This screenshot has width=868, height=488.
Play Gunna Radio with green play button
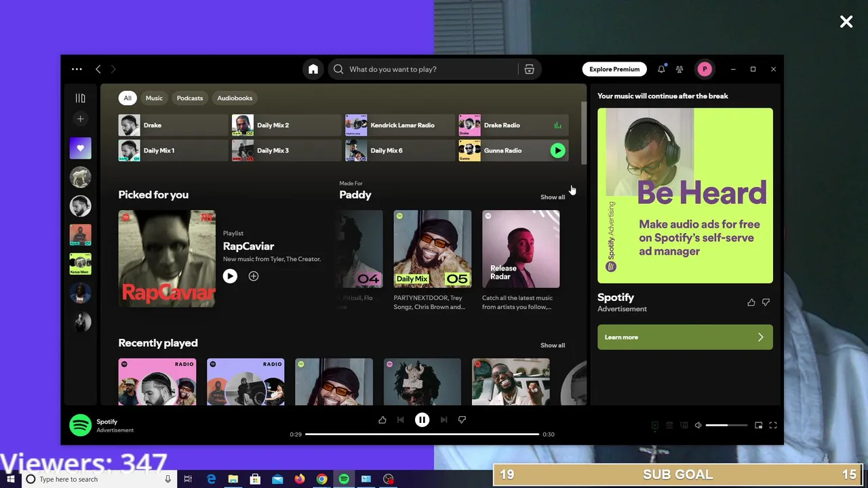[x=557, y=150]
